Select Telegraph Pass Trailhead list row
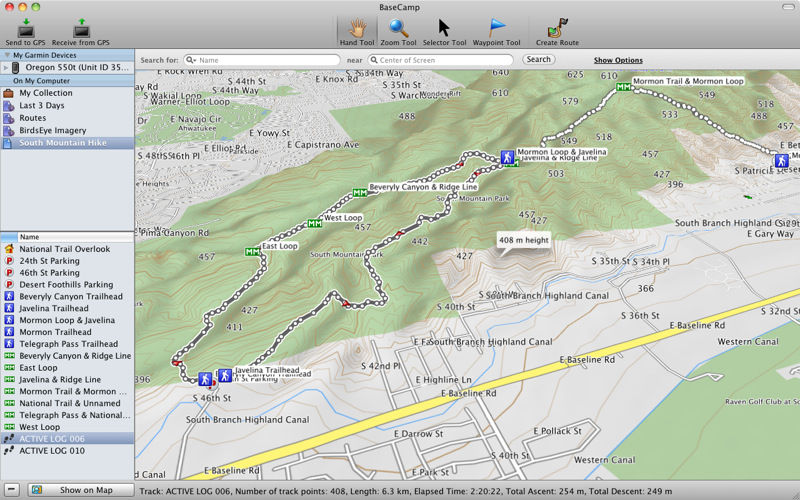This screenshot has height=500, width=800. point(67,344)
